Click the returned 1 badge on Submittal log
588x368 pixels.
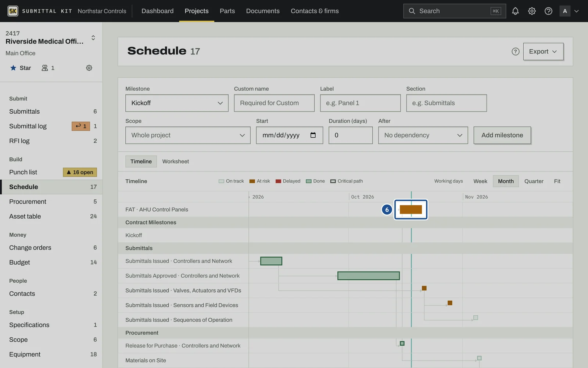coord(81,126)
